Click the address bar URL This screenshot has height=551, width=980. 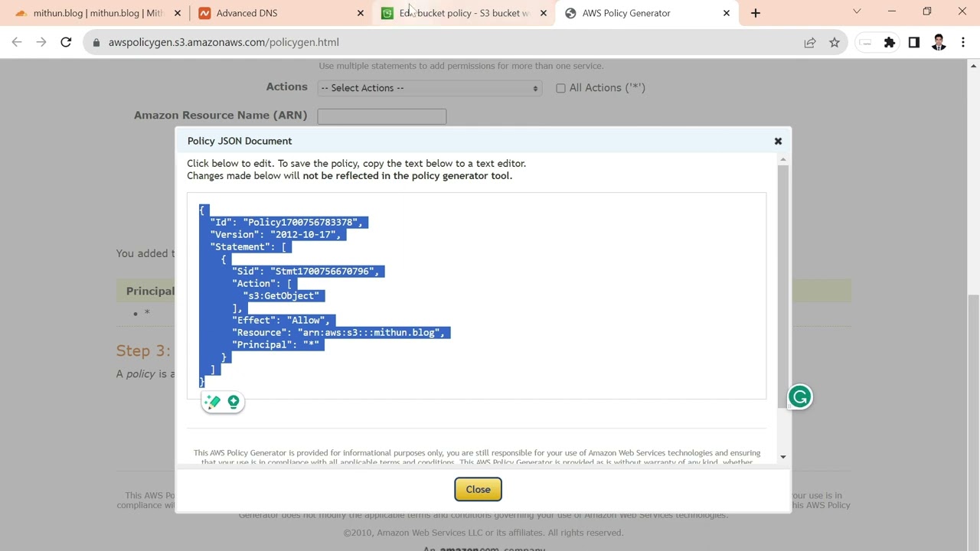(224, 42)
